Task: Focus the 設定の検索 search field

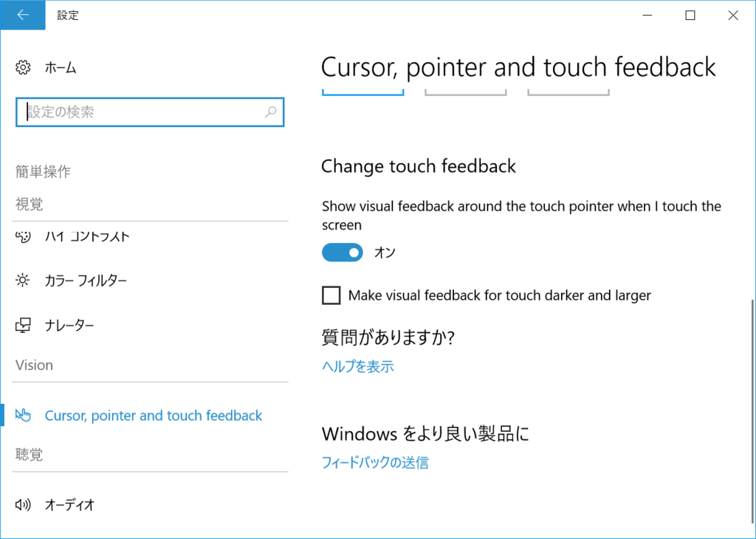Action: click(149, 111)
